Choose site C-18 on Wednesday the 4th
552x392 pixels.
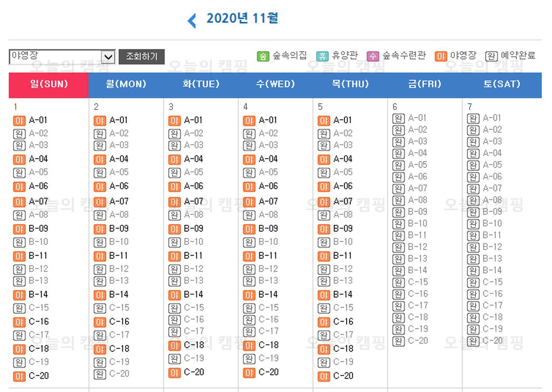pyautogui.click(x=268, y=345)
